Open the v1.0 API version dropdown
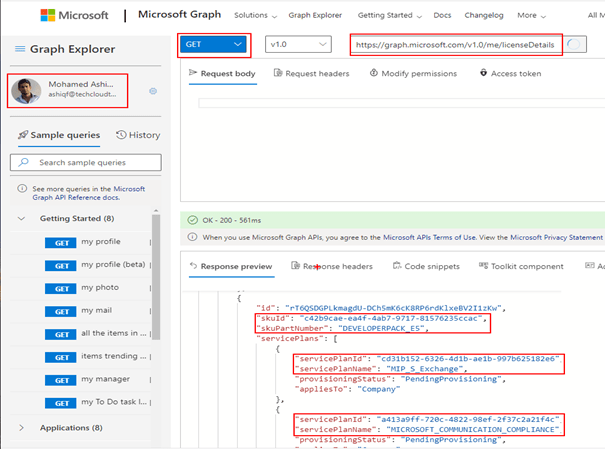 (x=297, y=45)
